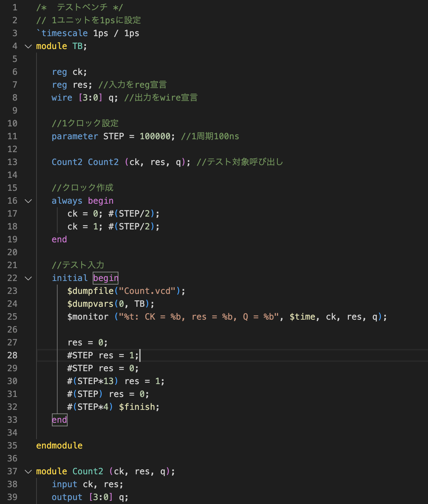Click the output keyword on line 39
The height and width of the screenshot is (504, 428).
click(67, 497)
